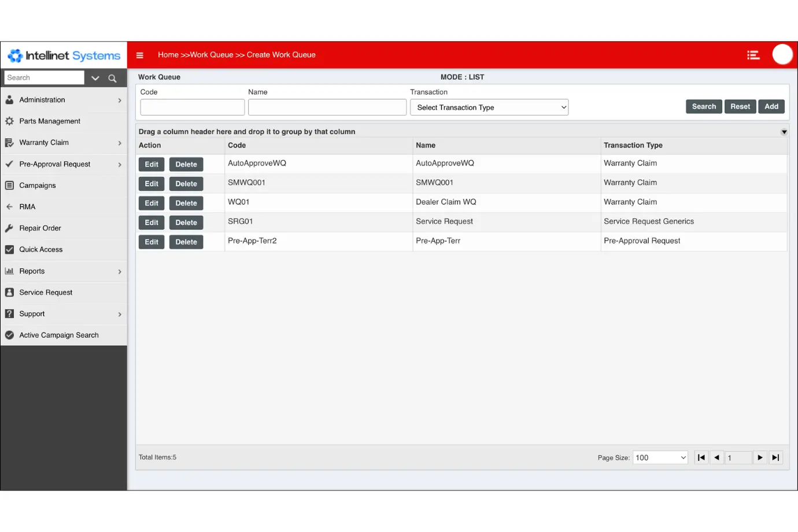Focus the Name filter input field
This screenshot has width=798, height=532.
click(327, 108)
